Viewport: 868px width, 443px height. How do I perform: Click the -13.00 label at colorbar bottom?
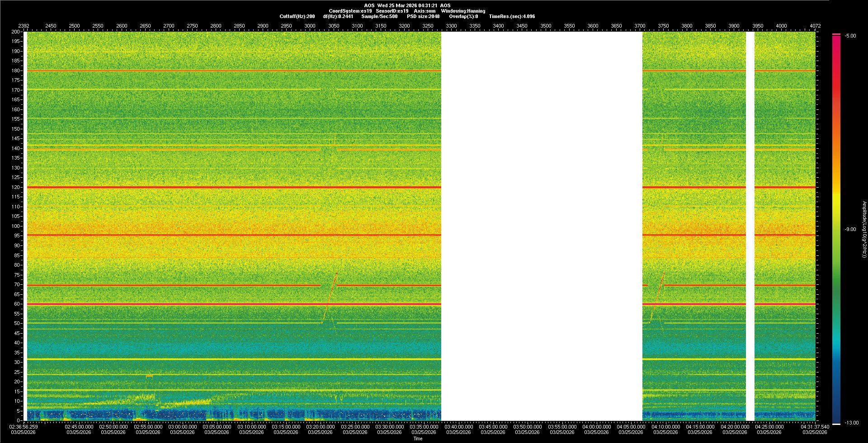850,423
